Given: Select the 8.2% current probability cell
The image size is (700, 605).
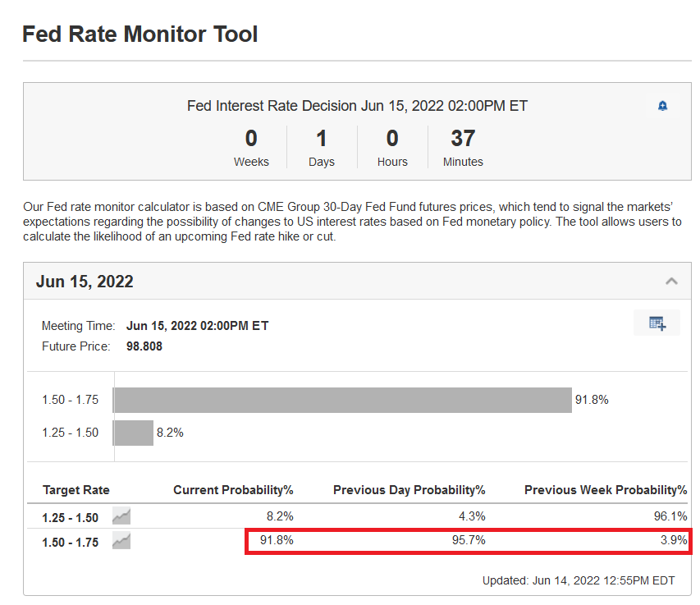Looking at the screenshot, I should (x=280, y=516).
